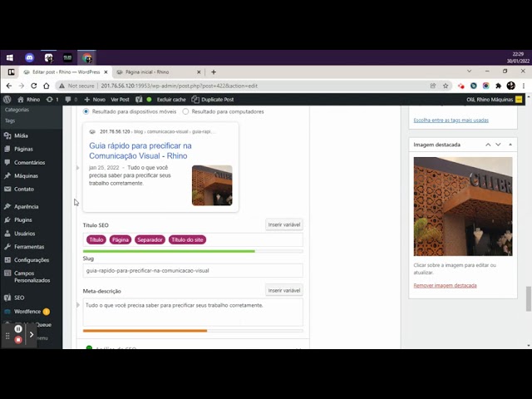Grab the recorder widget drag handle
Screen dimensions: 532x399
[x=7, y=336]
